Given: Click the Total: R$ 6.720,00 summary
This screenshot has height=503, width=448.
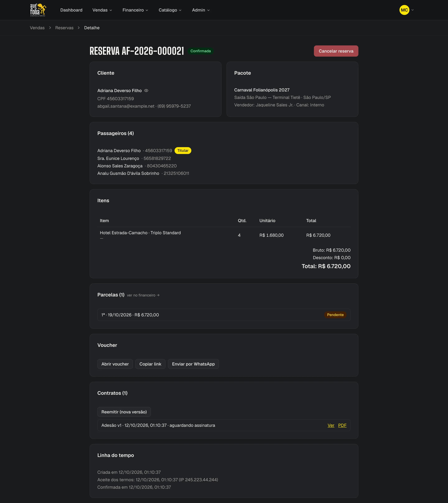Looking at the screenshot, I should point(326,266).
